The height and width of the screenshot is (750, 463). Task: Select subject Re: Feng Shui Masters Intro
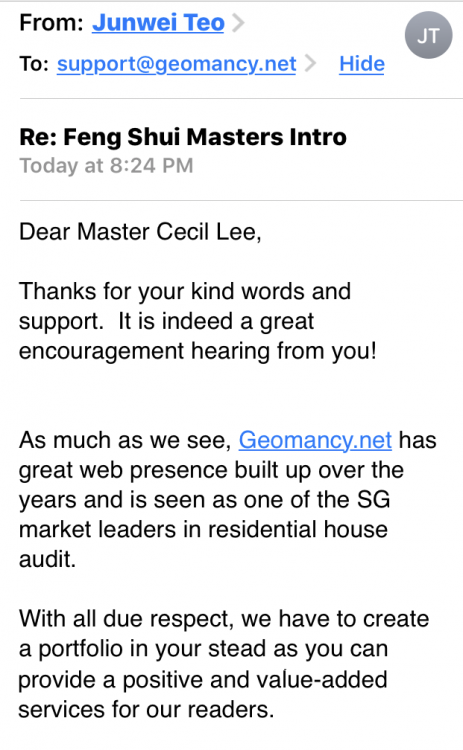point(183,137)
